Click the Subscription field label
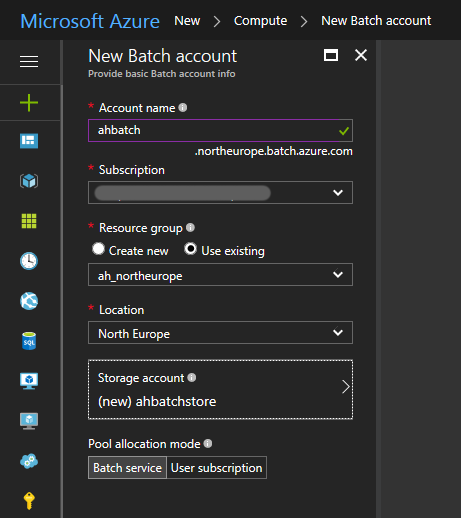Screen dimensions: 461x518 132,170
